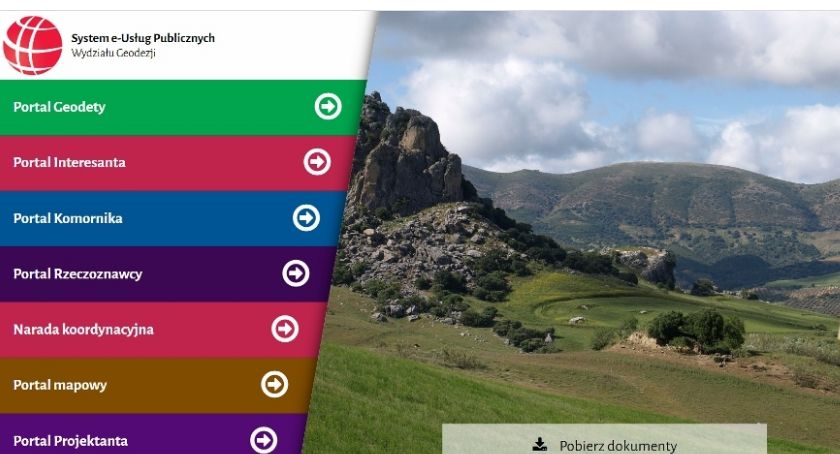Click the arrow icon on Portal Geodety
The image size is (840, 454).
tap(328, 106)
